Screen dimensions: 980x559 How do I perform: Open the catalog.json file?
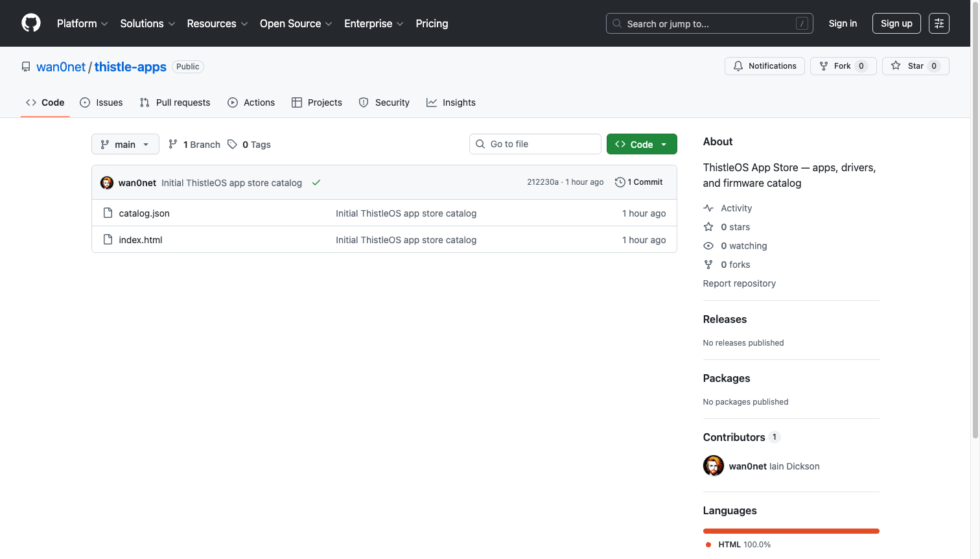(144, 213)
